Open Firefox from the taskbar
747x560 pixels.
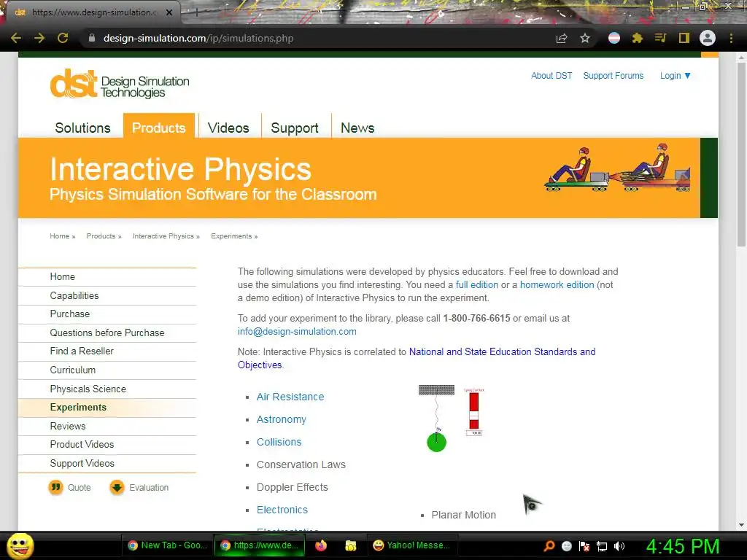coord(321,545)
